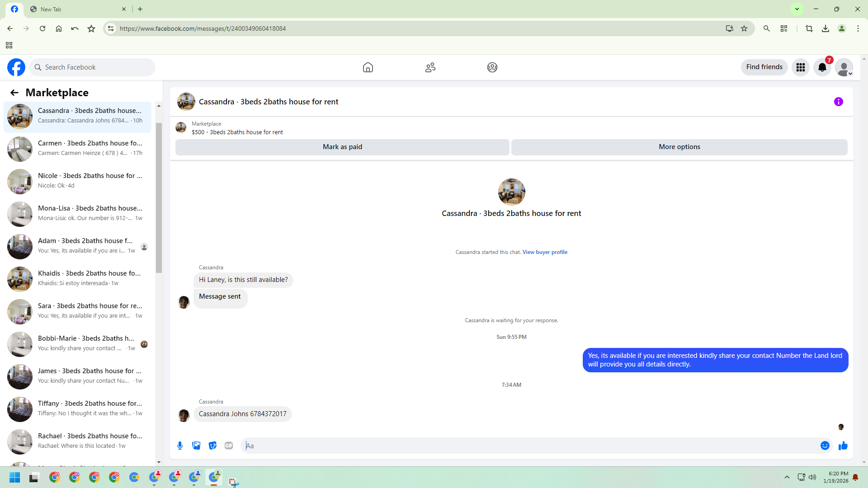Show hidden system tray icons
The image size is (868, 488).
[787, 477]
